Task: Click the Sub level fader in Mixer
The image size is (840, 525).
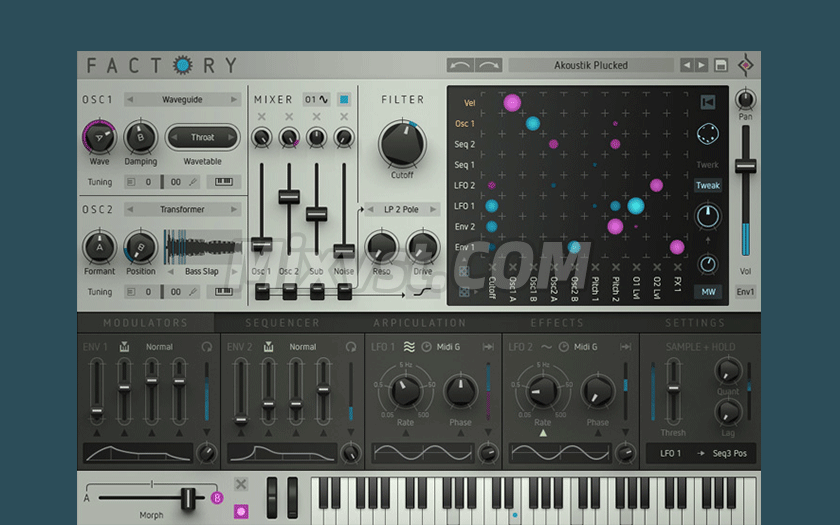Action: point(316,213)
